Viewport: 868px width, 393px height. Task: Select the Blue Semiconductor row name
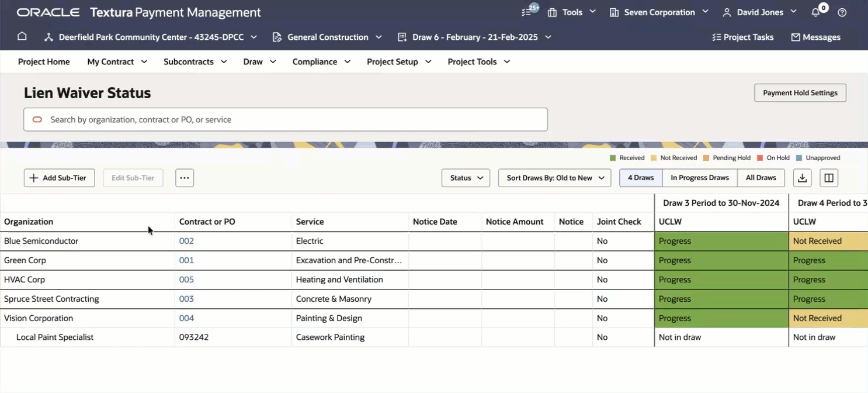click(x=41, y=241)
